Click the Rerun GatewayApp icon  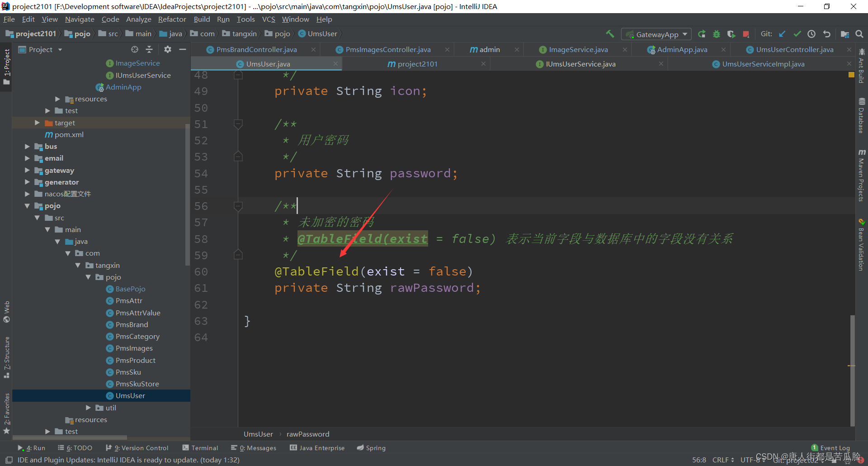tap(702, 34)
